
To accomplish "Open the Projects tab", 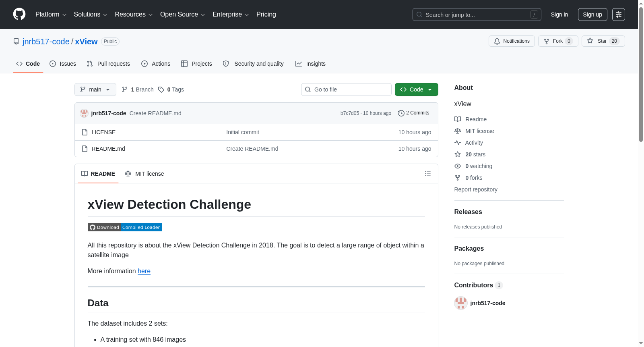I will click(x=196, y=64).
